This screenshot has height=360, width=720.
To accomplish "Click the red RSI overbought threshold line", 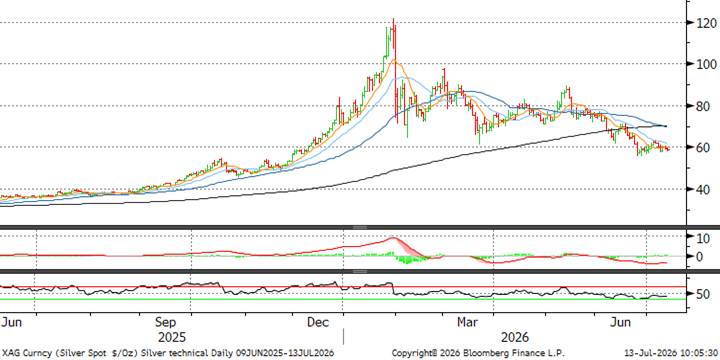I will click(343, 287).
